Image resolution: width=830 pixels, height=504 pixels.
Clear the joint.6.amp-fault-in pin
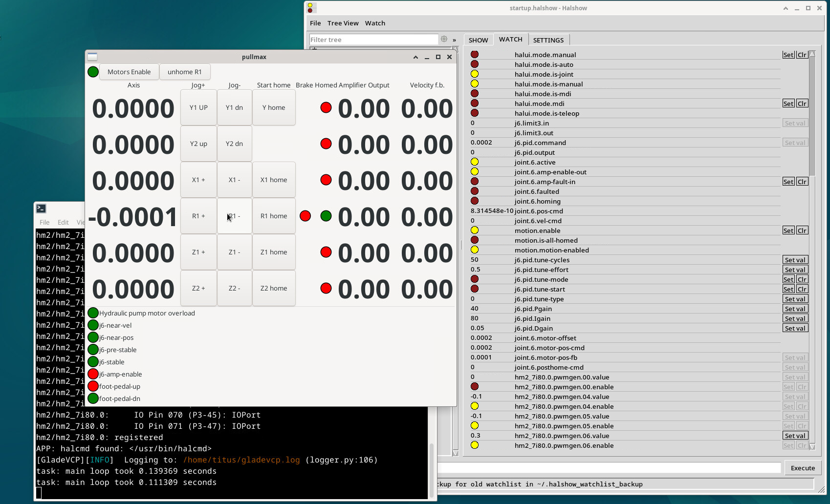click(x=802, y=182)
